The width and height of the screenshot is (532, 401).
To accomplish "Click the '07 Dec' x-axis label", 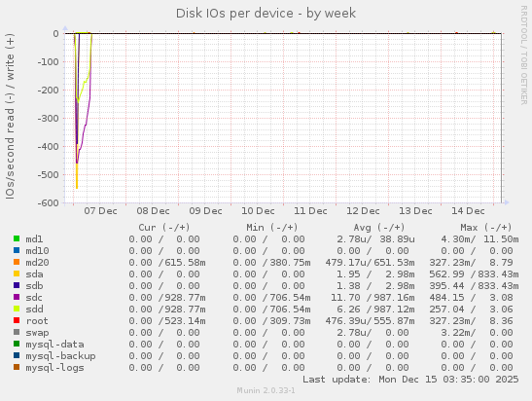I will (100, 211).
